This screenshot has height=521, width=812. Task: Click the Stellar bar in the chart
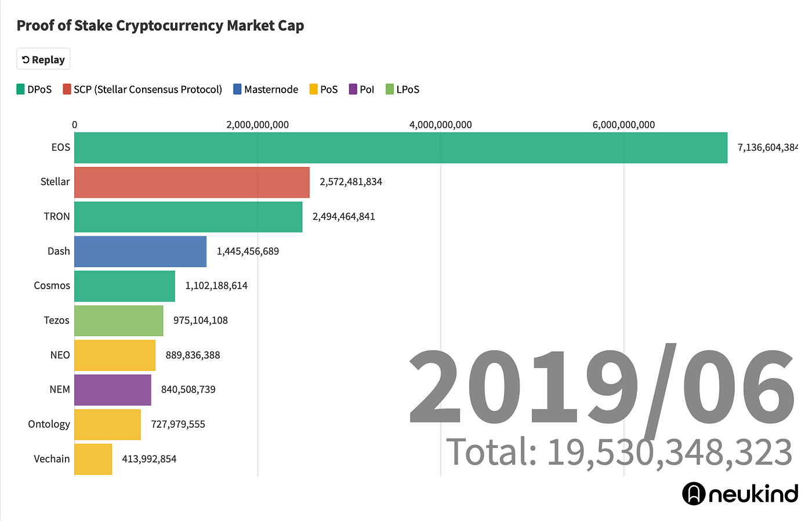point(192,182)
